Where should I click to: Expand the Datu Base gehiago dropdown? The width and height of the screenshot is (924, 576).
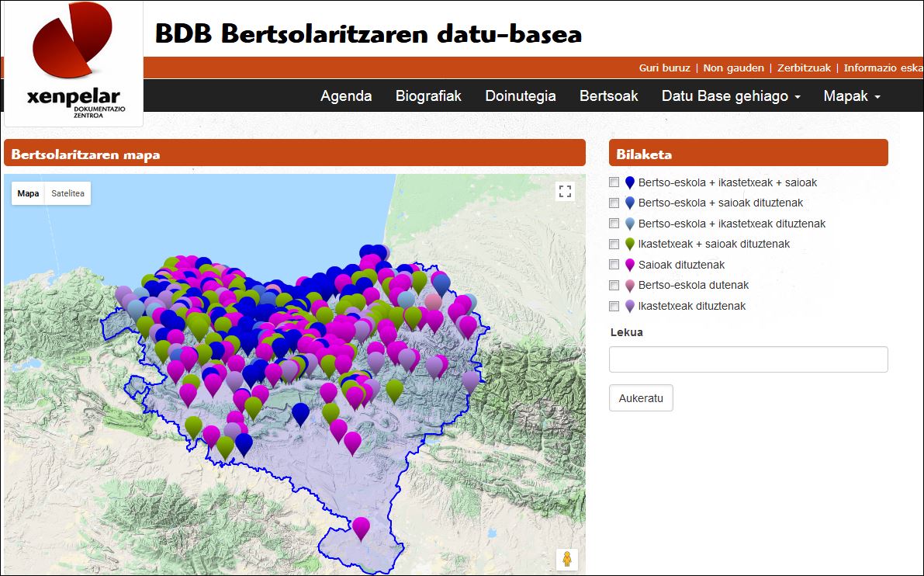tap(730, 96)
